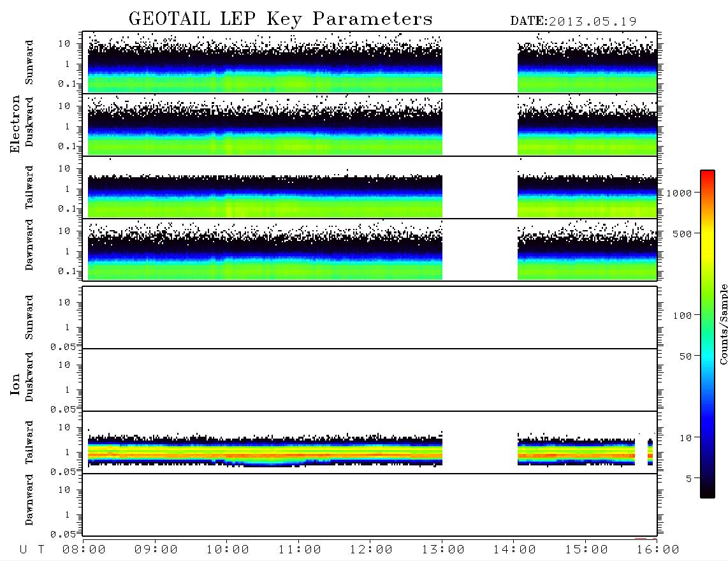Click the 5 colorbar tick value
The height and width of the screenshot is (561, 728).
click(688, 479)
